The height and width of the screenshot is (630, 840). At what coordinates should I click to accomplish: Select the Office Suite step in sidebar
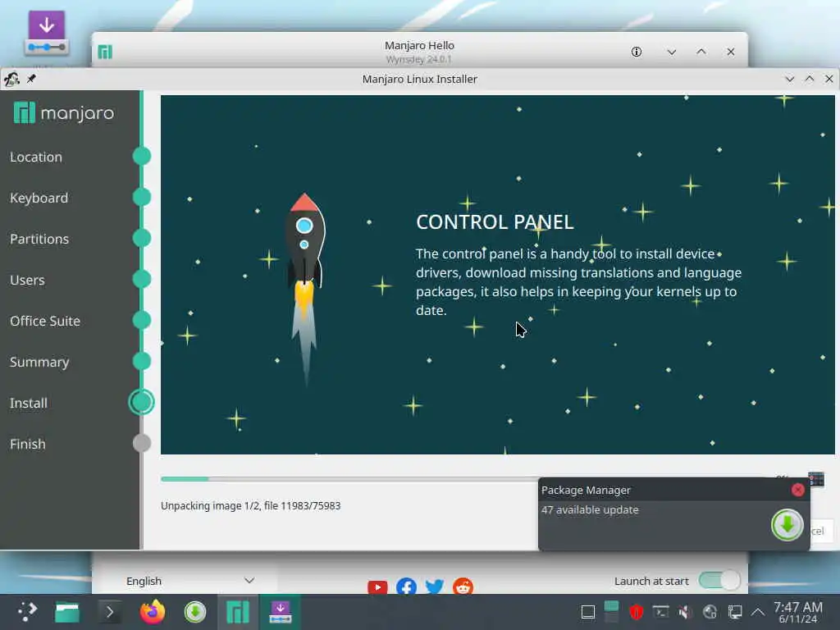point(45,321)
